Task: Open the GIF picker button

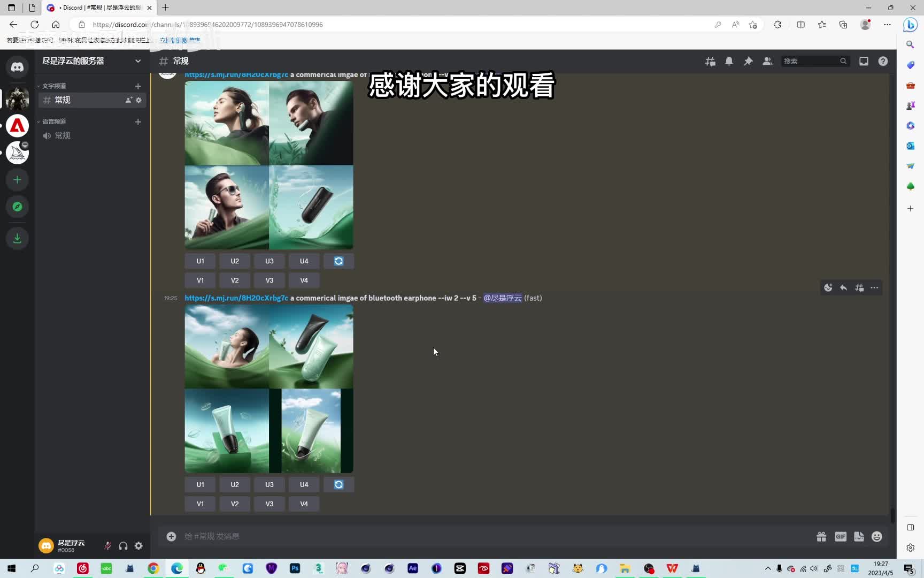Action: pos(841,537)
